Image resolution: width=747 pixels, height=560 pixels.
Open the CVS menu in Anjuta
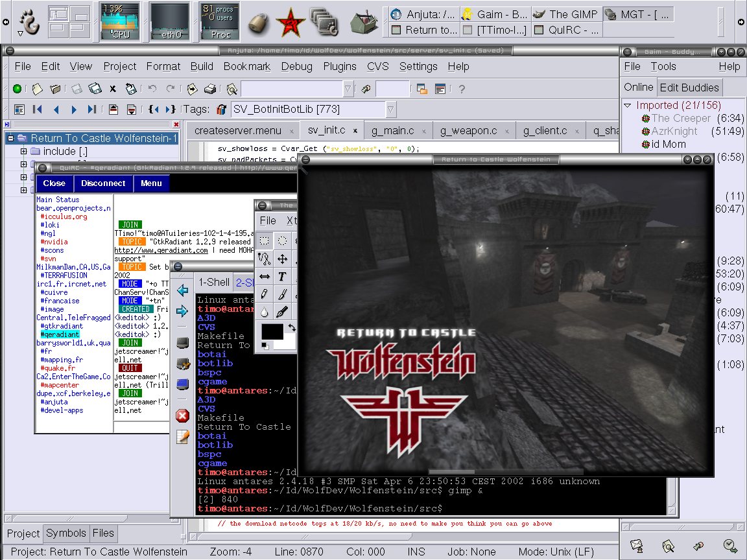378,67
